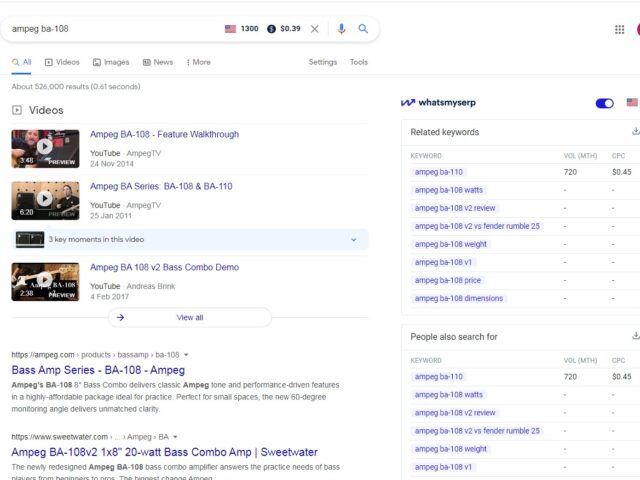Click $0.45 CPC value in People also search for
This screenshot has height=480, width=640.
pos(622,376)
